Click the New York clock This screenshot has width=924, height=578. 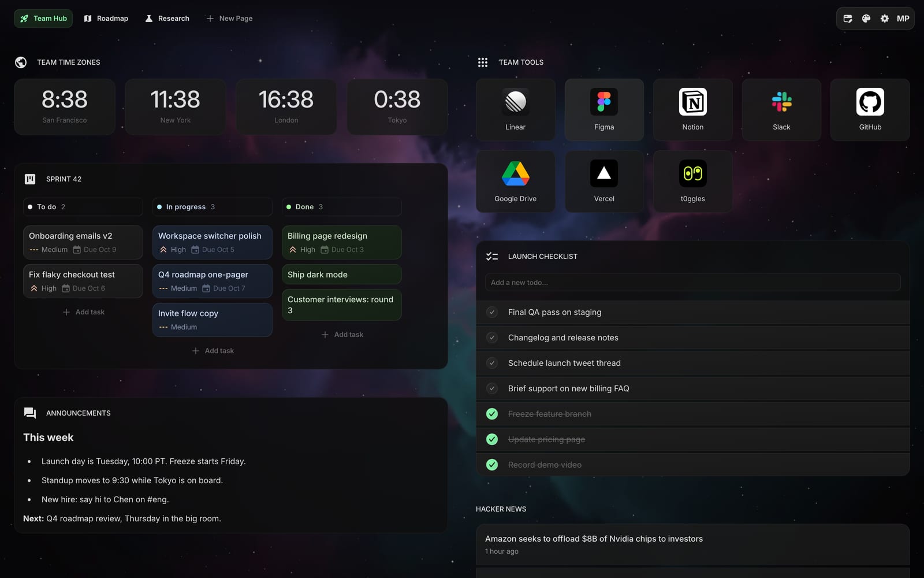pyautogui.click(x=176, y=107)
